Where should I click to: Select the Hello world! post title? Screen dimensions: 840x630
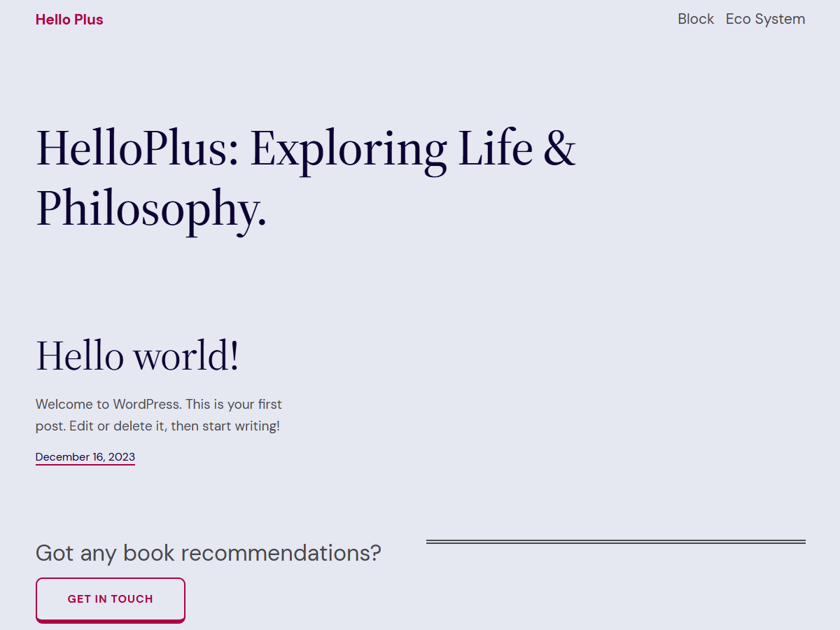pos(137,356)
